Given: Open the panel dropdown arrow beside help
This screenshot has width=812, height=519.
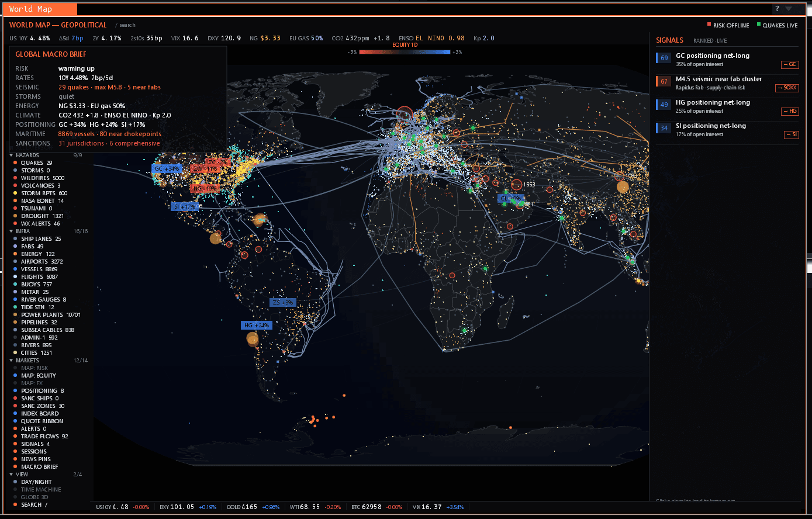Looking at the screenshot, I should click(x=789, y=9).
